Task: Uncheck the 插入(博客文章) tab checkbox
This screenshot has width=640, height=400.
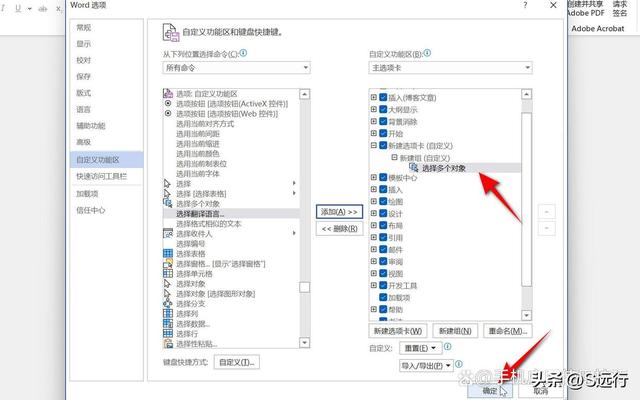Action: [x=383, y=98]
